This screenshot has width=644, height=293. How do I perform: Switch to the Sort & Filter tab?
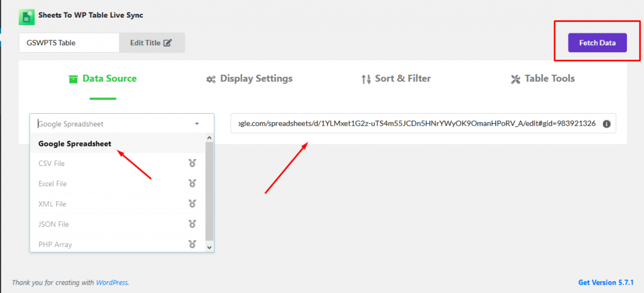396,79
